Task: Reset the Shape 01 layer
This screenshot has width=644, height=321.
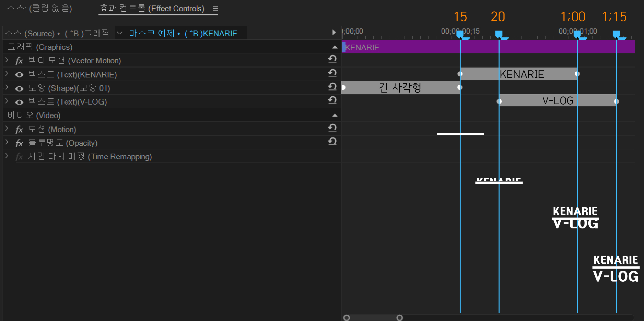Action: pyautogui.click(x=332, y=87)
